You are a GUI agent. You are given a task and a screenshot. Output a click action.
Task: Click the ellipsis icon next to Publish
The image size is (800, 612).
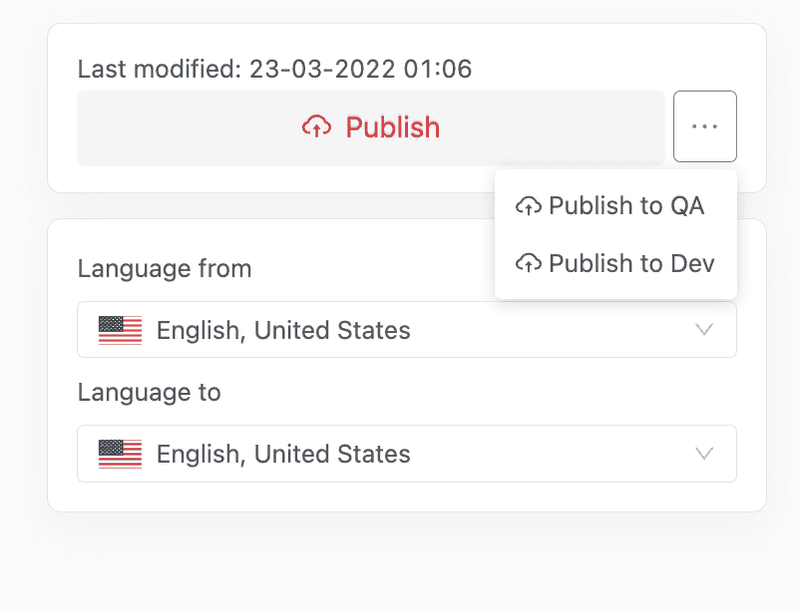[705, 126]
